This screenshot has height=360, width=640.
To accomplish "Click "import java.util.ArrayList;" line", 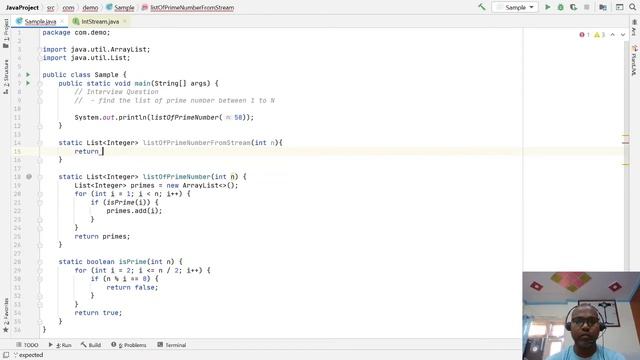I will point(96,49).
